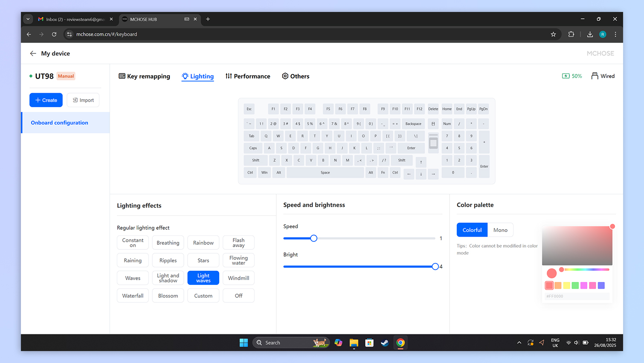
Task: Bookmark this page with the star icon
Action: coord(553,34)
